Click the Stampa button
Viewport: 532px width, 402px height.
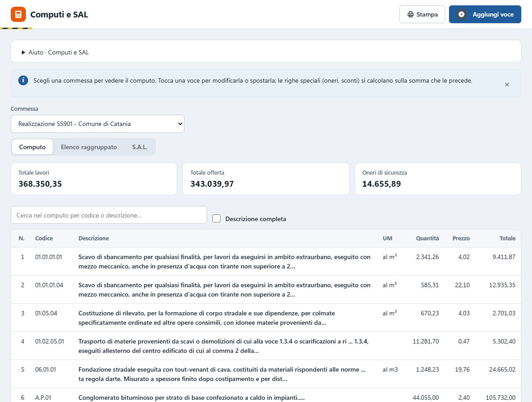[422, 14]
